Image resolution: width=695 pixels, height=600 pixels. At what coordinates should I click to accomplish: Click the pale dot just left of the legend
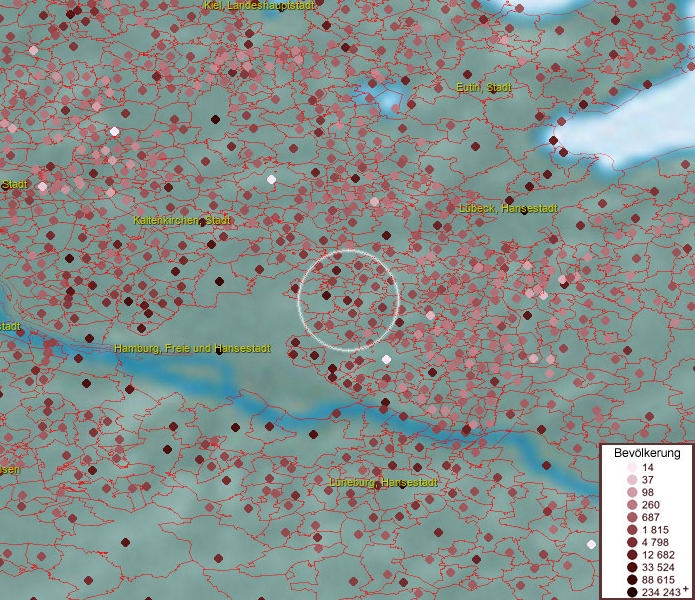point(591,544)
